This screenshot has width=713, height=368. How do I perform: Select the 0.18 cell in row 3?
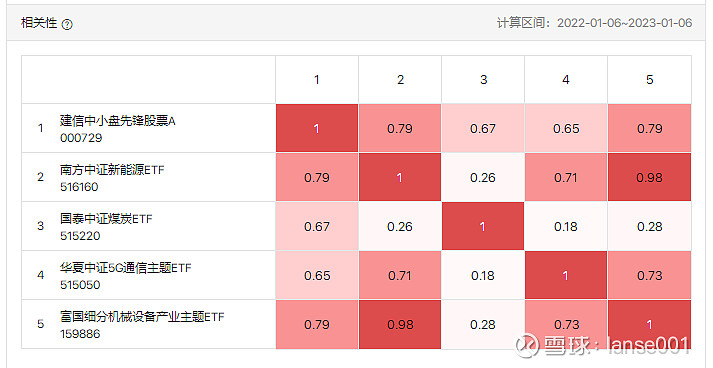pyautogui.click(x=566, y=227)
